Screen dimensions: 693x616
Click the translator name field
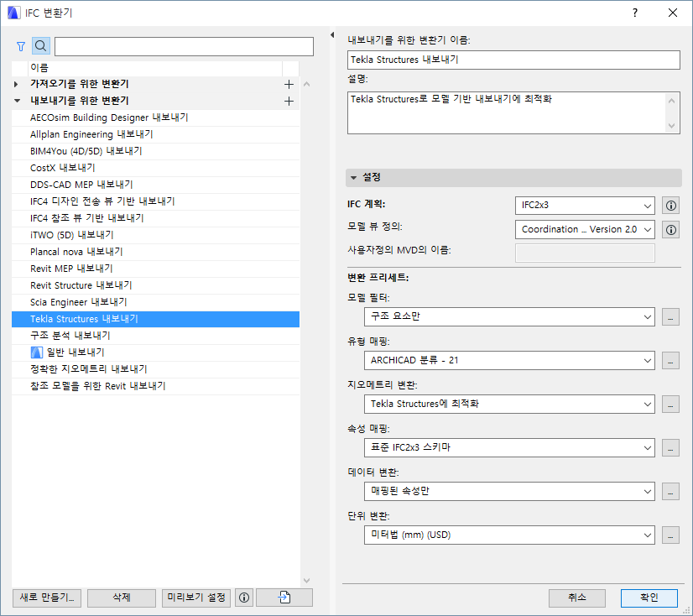point(513,60)
